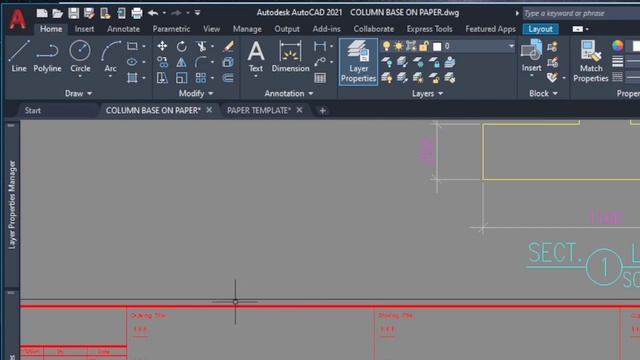
Task: Switch to the Start file tab
Action: point(33,110)
